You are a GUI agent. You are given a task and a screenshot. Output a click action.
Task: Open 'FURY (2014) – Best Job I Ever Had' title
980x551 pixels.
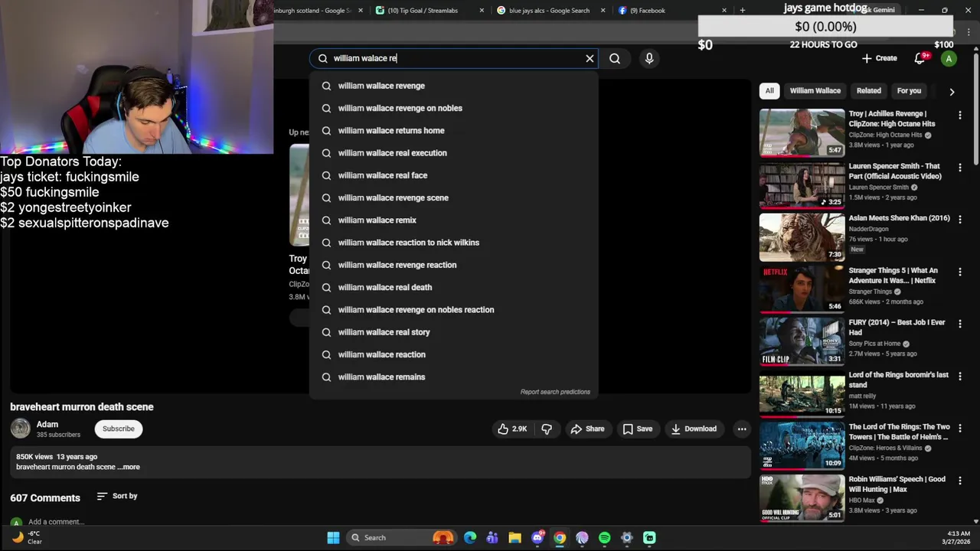click(x=897, y=328)
